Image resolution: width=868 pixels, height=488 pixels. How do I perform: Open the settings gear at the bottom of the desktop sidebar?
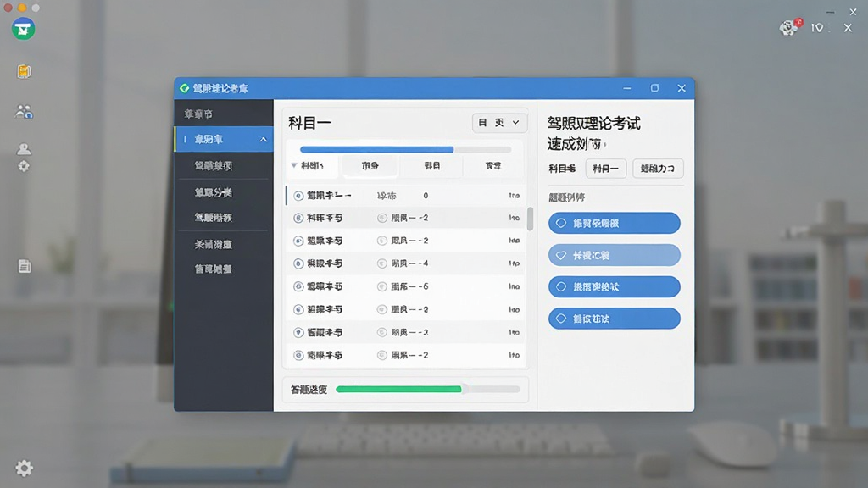click(x=24, y=469)
